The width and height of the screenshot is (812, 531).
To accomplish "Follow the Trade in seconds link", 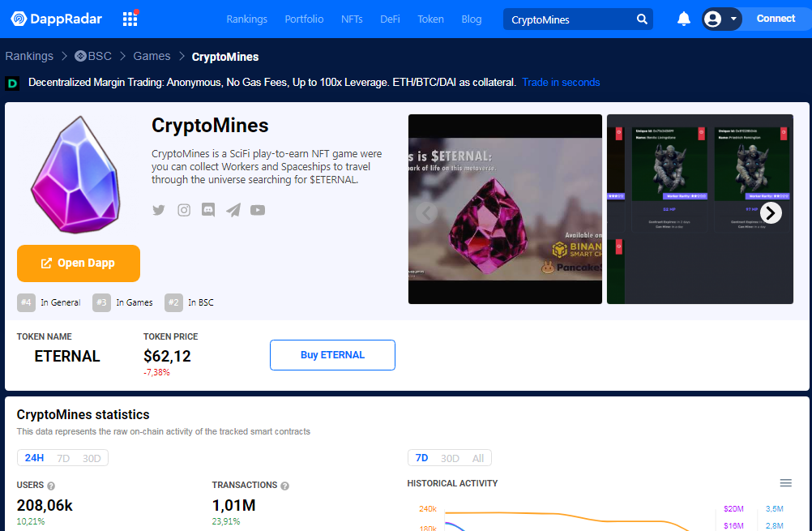I will [561, 83].
